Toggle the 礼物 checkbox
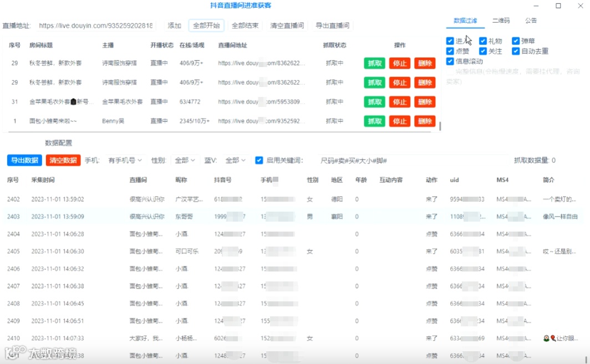The image size is (590, 364). pos(483,40)
